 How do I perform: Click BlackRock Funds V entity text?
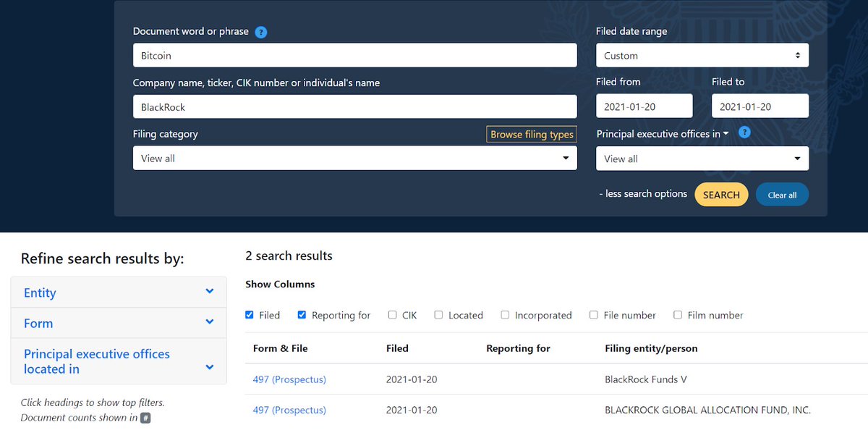click(x=645, y=379)
